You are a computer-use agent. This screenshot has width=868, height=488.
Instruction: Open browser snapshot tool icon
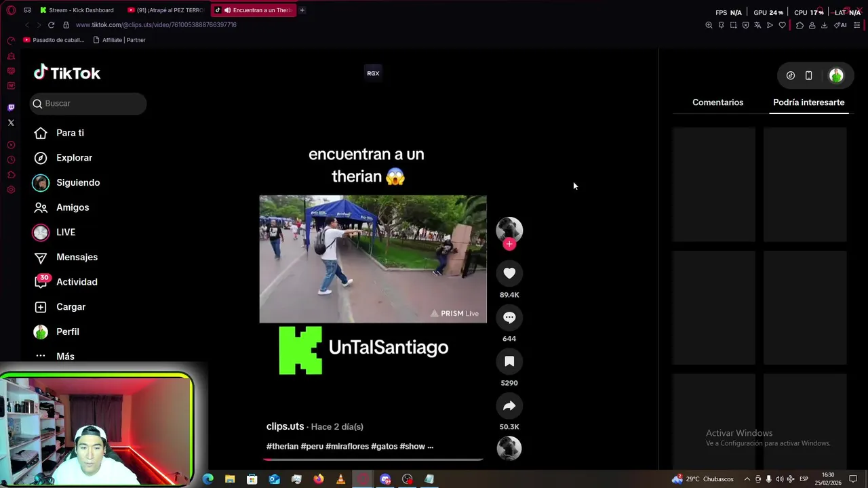coord(733,25)
